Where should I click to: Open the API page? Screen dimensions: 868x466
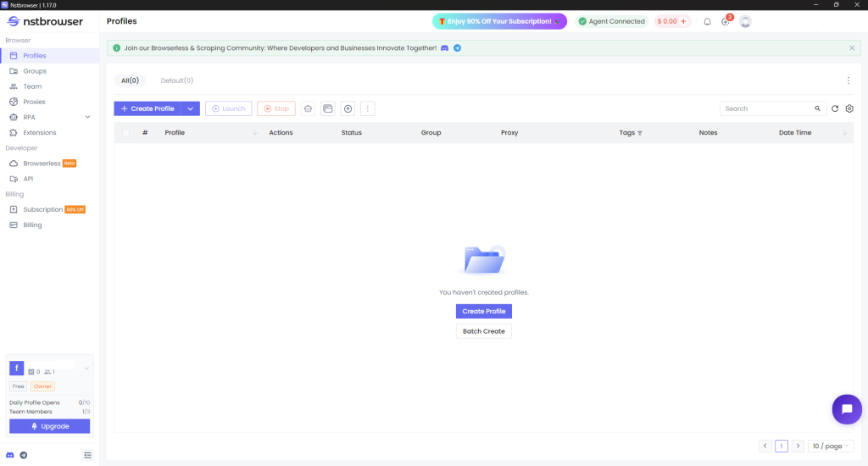point(50,179)
